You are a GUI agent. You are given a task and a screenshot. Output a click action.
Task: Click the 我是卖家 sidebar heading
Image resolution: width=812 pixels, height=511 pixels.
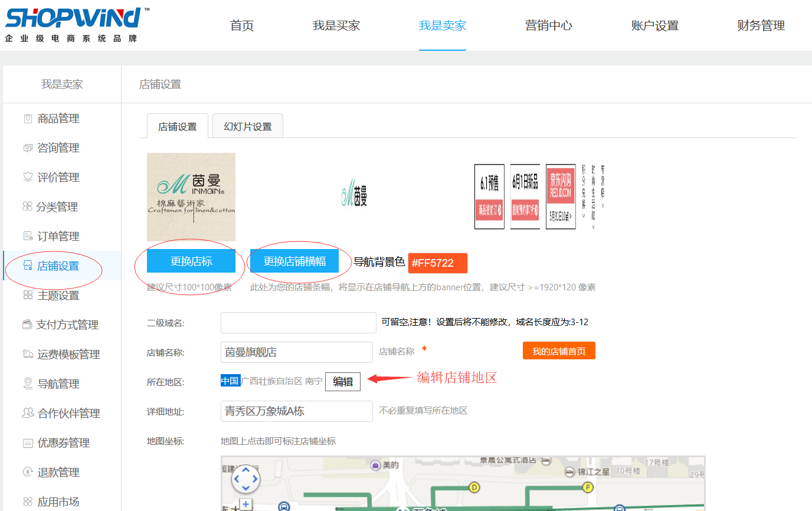coord(62,84)
